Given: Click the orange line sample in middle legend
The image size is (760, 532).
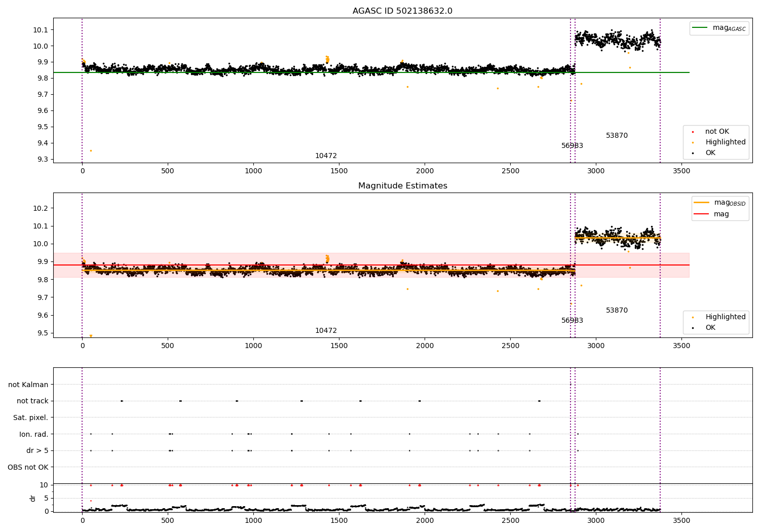Looking at the screenshot, I should click(x=701, y=203).
